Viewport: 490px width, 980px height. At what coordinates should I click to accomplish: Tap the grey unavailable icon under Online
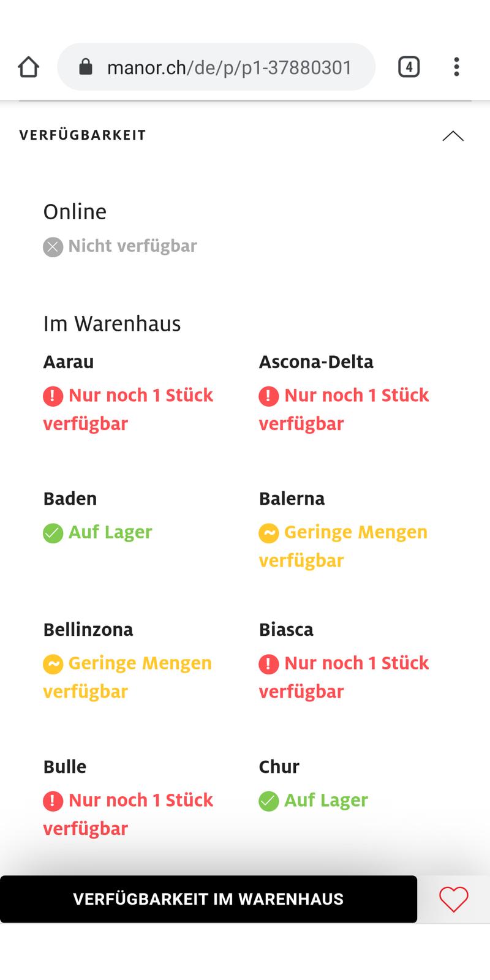click(x=53, y=247)
